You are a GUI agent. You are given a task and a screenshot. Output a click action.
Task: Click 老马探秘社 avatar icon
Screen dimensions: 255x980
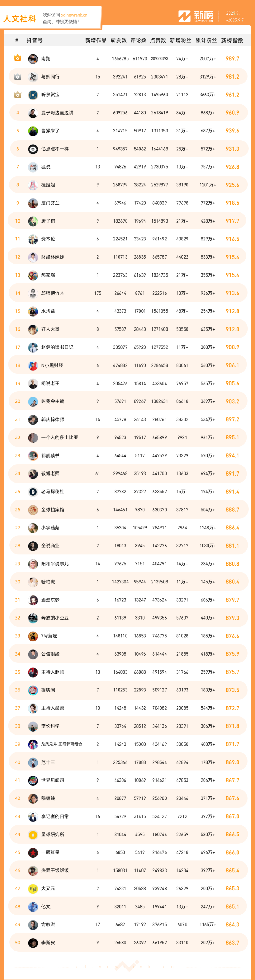pyautogui.click(x=33, y=492)
